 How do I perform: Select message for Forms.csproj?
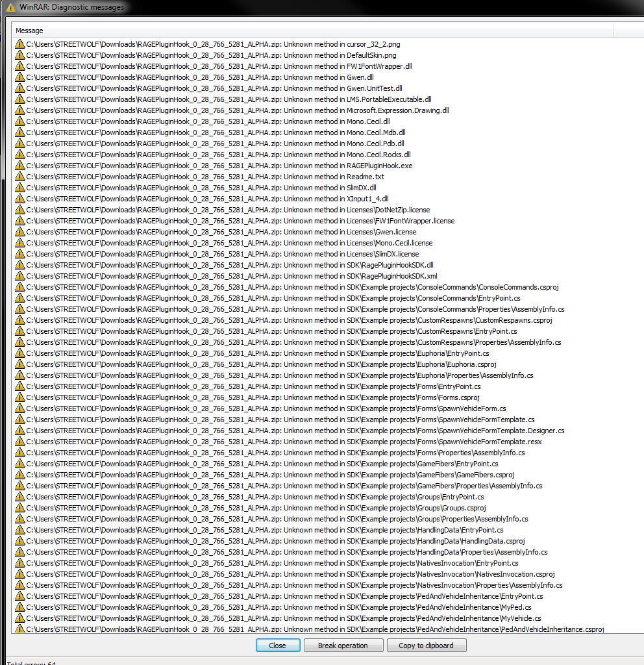click(x=253, y=397)
